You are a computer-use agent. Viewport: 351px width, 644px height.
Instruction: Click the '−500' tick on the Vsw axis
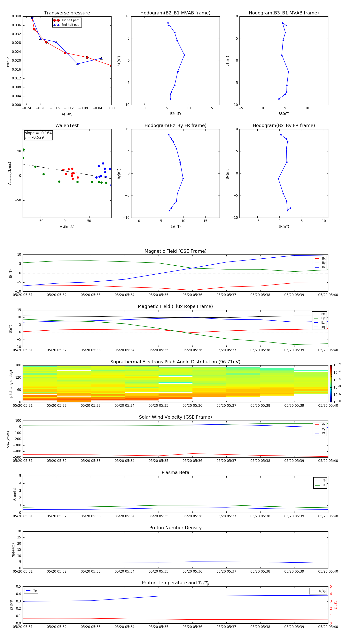(17, 457)
